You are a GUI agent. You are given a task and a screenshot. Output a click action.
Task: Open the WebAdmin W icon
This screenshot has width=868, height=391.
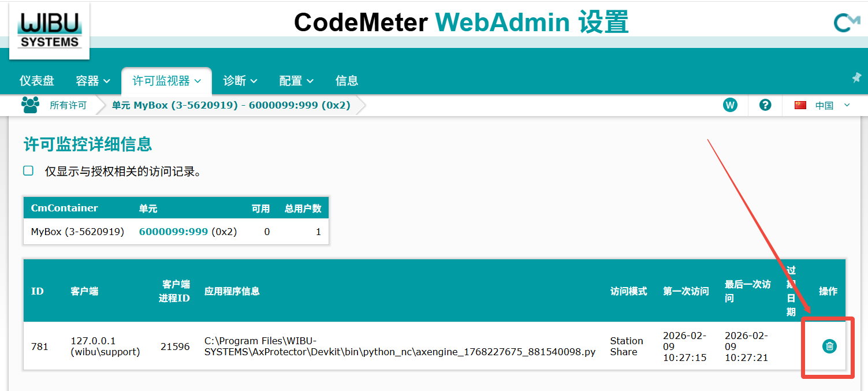[730, 105]
